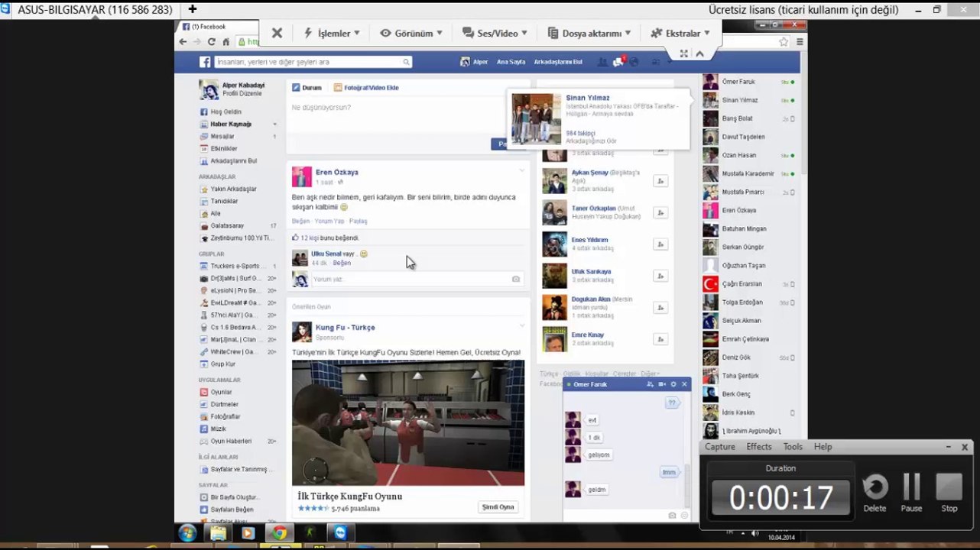Add Dogukan Akın as friend
Screen dimensions: 980x550
[x=660, y=308]
